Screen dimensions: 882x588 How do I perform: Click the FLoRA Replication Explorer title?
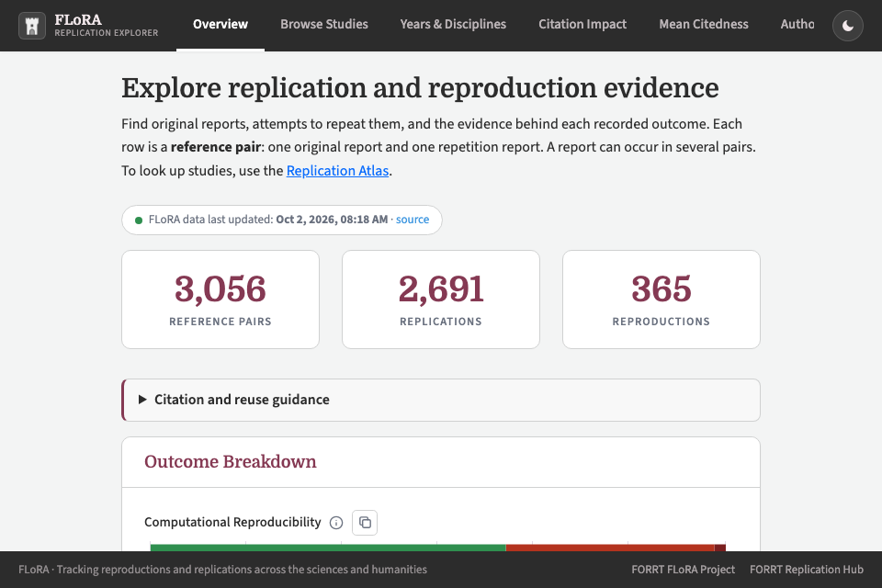pos(107,26)
